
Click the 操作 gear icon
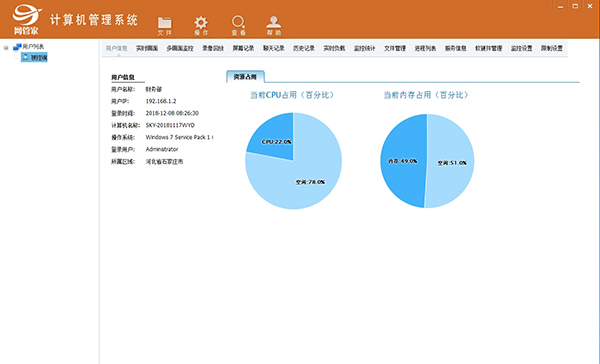coord(201,26)
